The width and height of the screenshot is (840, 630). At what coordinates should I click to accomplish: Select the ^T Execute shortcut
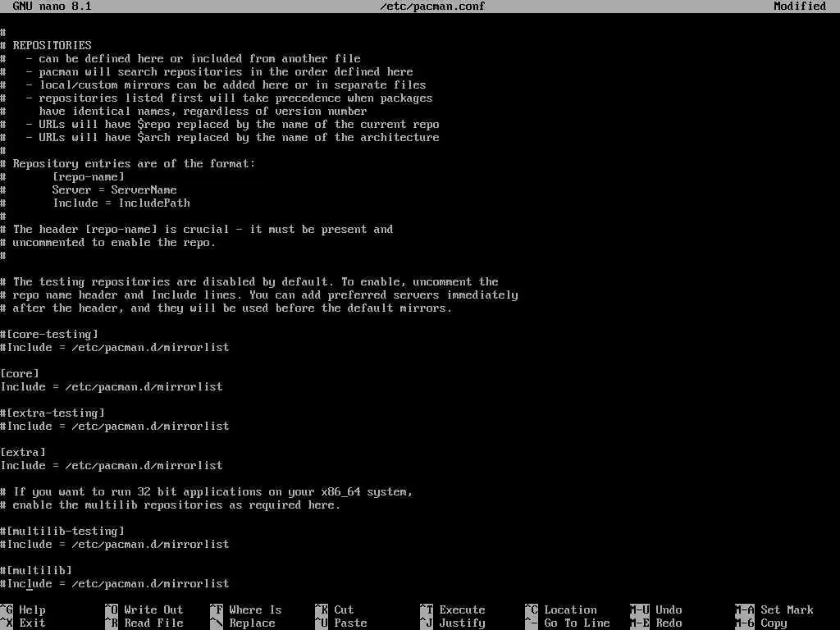453,609
